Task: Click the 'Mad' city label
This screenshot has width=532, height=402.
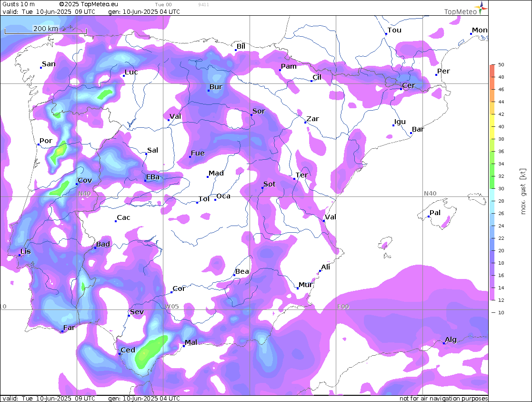Action: click(x=216, y=173)
